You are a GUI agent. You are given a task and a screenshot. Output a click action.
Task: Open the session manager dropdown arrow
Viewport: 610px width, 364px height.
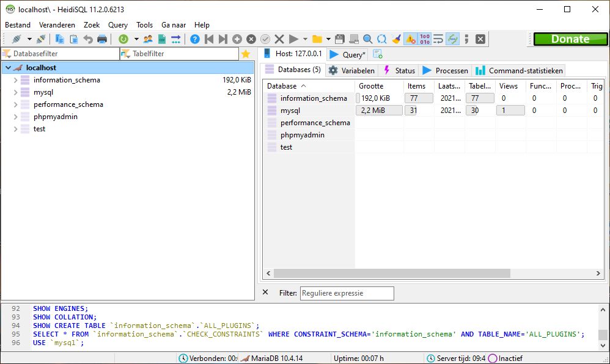pyautogui.click(x=29, y=39)
